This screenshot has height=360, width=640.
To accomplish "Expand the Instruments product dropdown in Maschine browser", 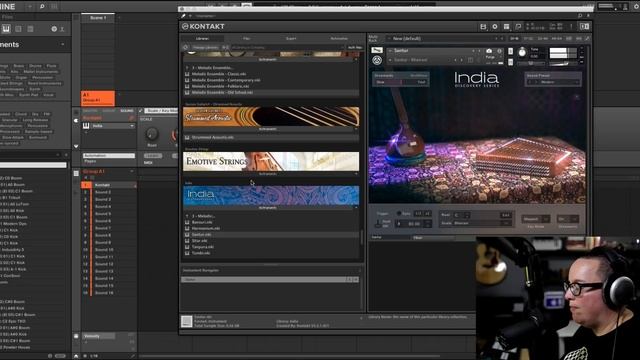I will tap(62, 44).
